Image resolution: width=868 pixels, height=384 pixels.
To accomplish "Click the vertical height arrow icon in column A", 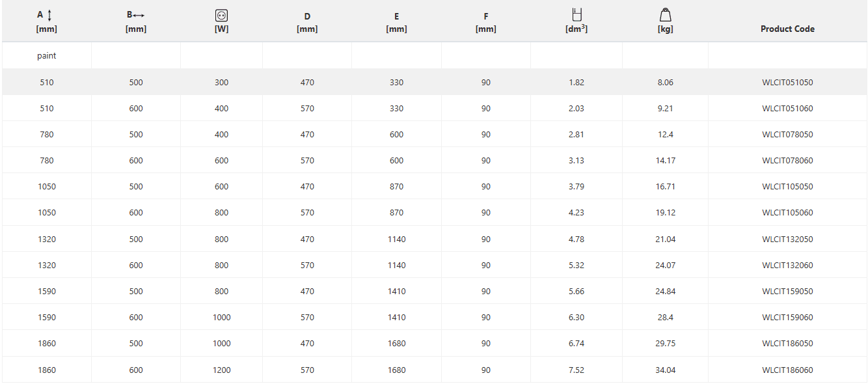I will click(49, 14).
